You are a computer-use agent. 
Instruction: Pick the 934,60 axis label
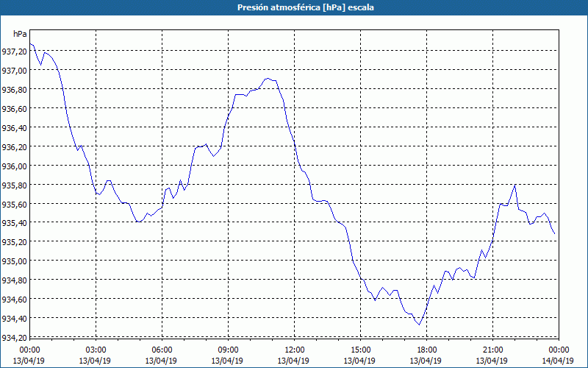[x=14, y=299]
